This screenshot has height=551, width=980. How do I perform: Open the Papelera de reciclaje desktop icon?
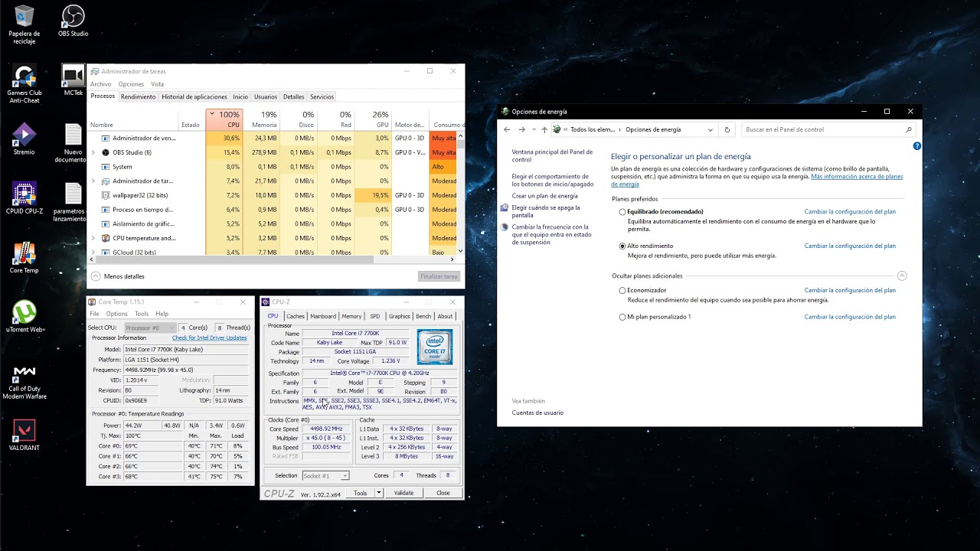pyautogui.click(x=24, y=24)
